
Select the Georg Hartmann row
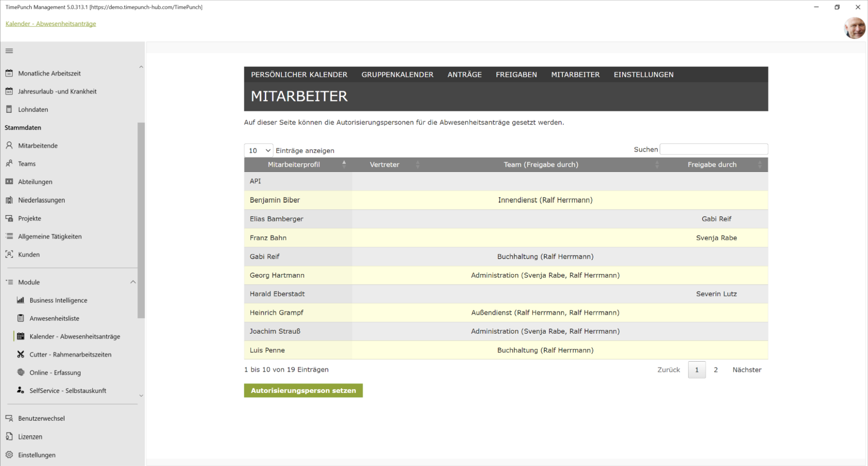pos(506,275)
